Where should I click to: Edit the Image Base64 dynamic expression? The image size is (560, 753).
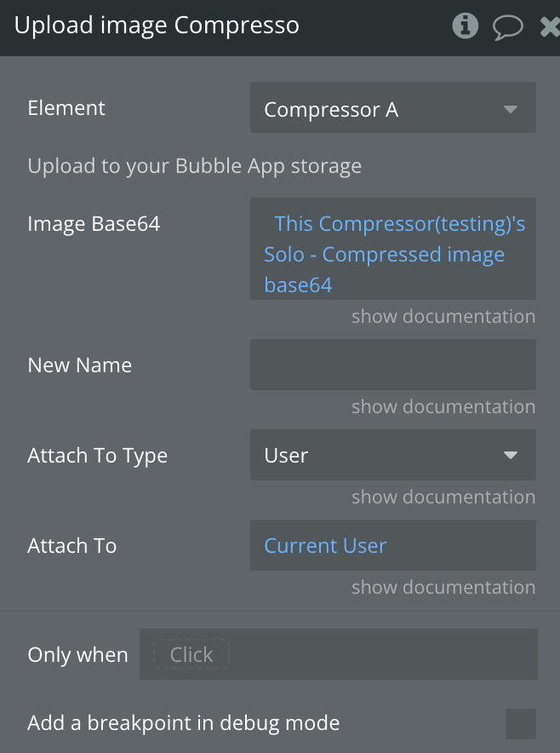[x=392, y=254]
